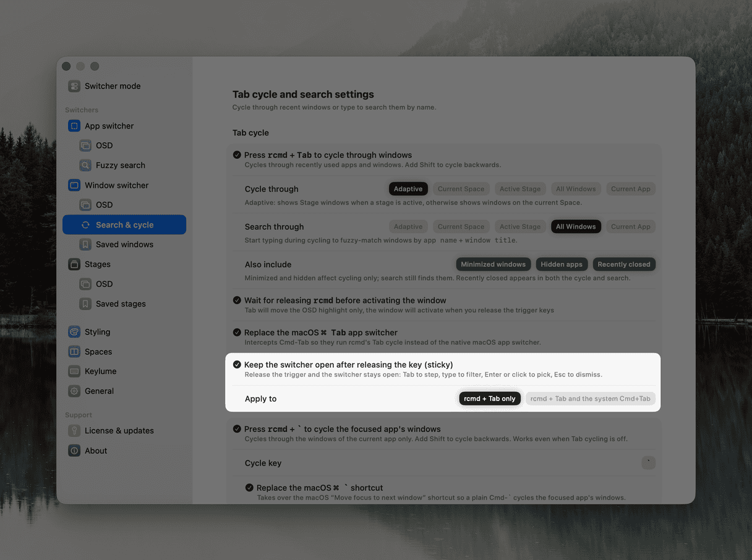Toggle the Recently closed option
The width and height of the screenshot is (752, 560).
tap(624, 265)
